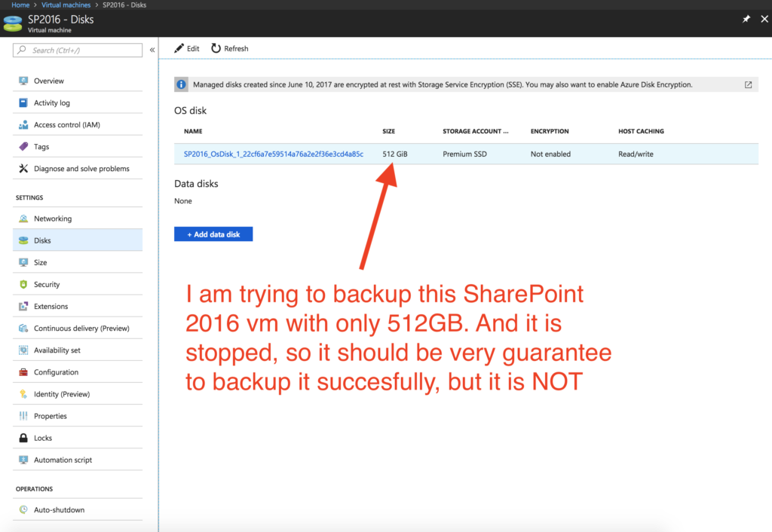
Task: Click the HOST CACHING column header
Action: pos(641,131)
